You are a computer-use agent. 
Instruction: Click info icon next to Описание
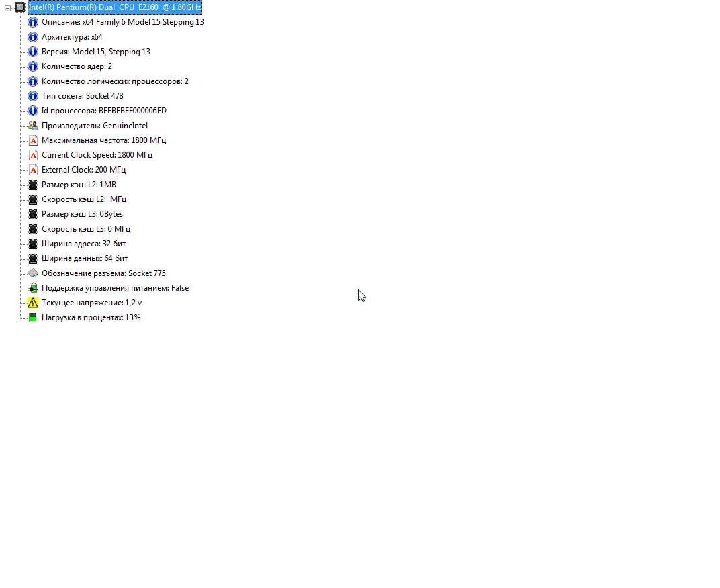coord(33,22)
